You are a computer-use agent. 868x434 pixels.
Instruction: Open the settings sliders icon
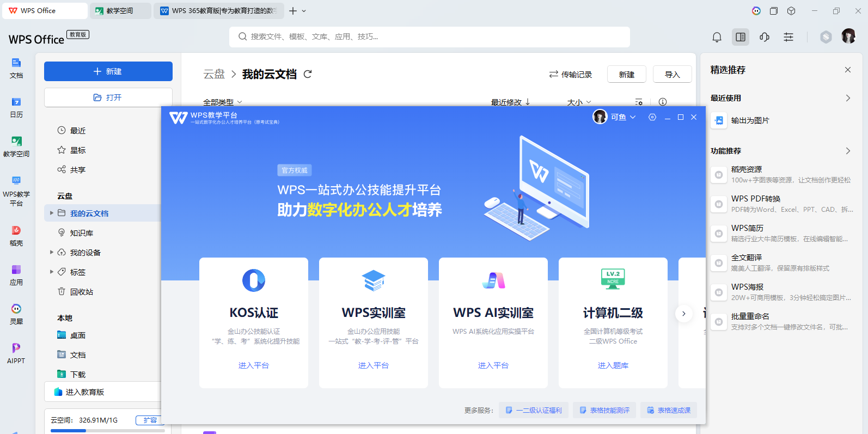(788, 37)
